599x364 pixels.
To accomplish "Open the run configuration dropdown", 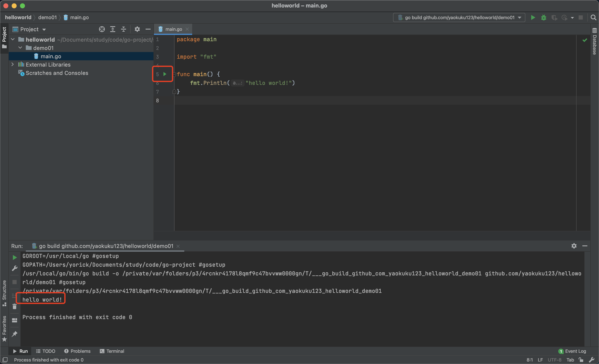I will click(459, 17).
